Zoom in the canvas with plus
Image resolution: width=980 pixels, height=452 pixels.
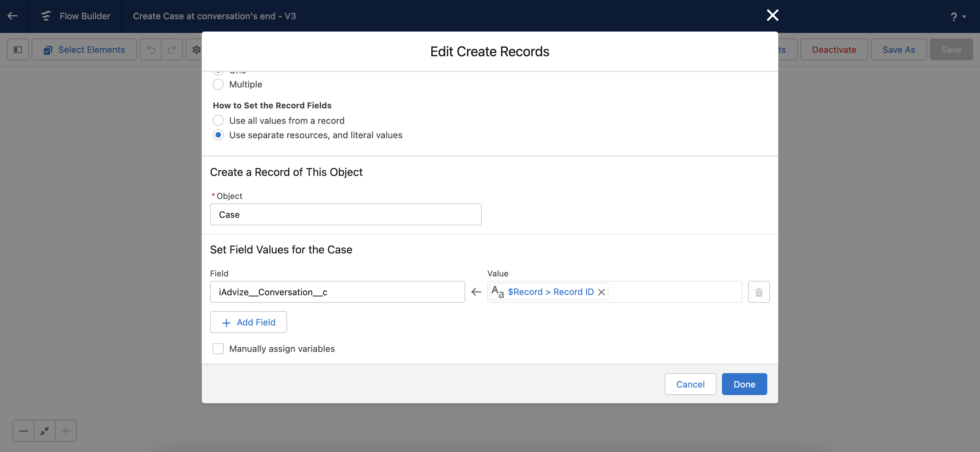click(66, 431)
